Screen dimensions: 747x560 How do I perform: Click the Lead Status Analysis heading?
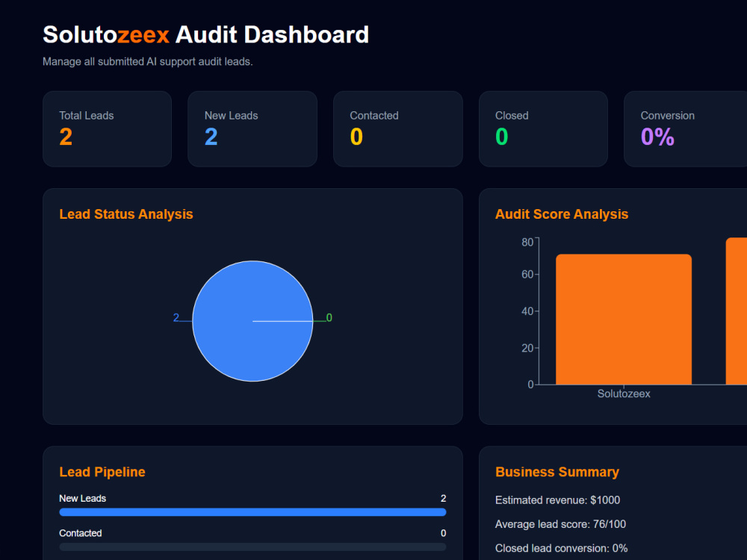pos(126,214)
